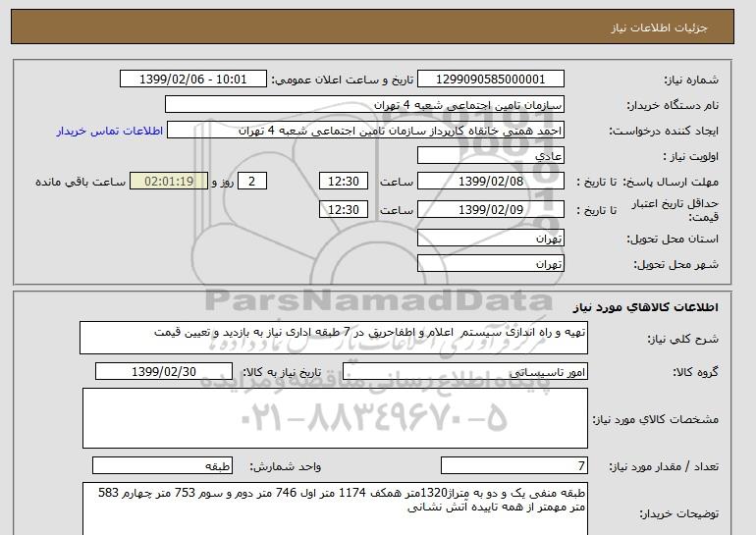Click the استان محل تحویل label

coord(673,239)
